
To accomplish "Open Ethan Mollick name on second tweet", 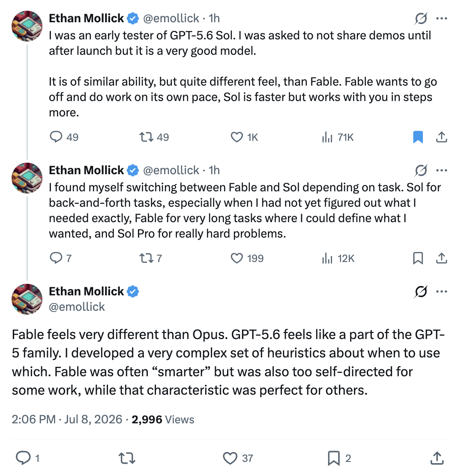I will [86, 170].
